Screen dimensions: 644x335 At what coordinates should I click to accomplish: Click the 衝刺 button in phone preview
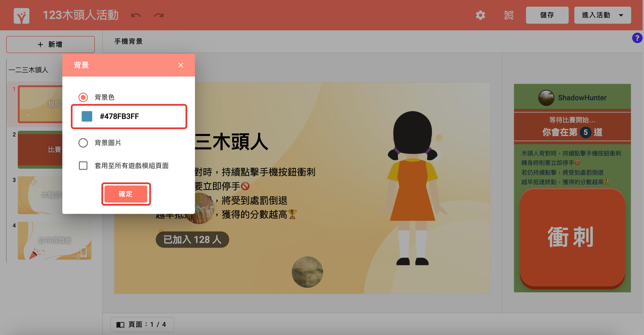tap(572, 238)
